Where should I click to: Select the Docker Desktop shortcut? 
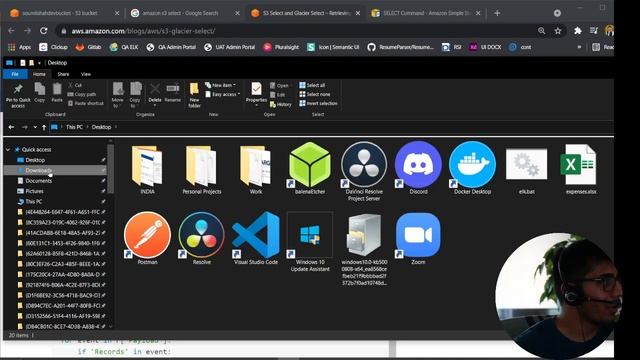(x=472, y=169)
